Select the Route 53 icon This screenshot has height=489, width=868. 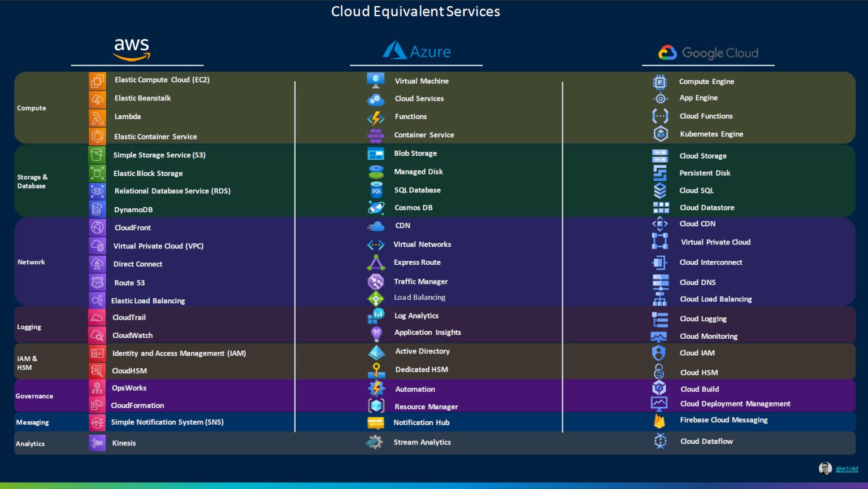(97, 282)
